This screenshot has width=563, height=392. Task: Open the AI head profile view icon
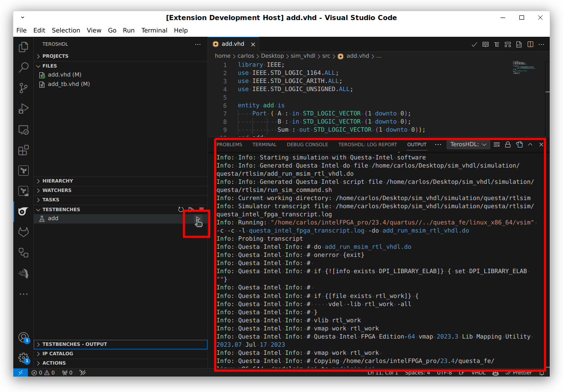[24, 274]
